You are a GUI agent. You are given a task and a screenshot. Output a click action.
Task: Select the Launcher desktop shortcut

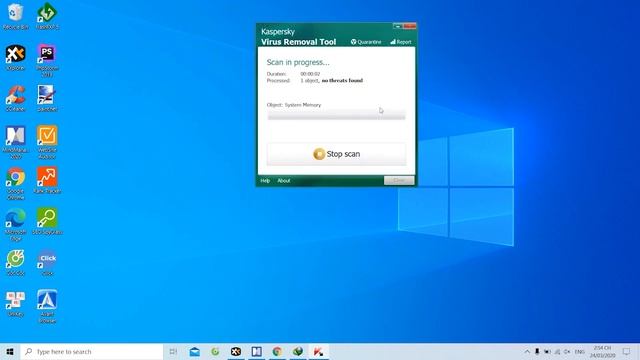click(47, 98)
